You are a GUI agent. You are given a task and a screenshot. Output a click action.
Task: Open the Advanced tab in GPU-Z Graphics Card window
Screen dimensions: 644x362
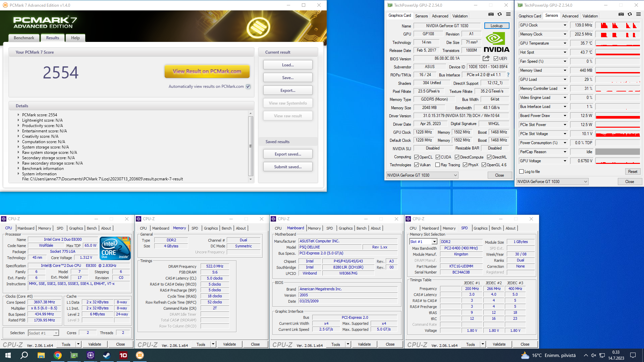[440, 16]
